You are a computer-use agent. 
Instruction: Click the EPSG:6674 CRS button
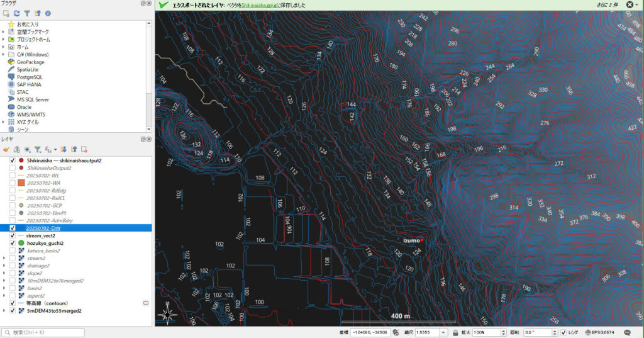point(599,332)
